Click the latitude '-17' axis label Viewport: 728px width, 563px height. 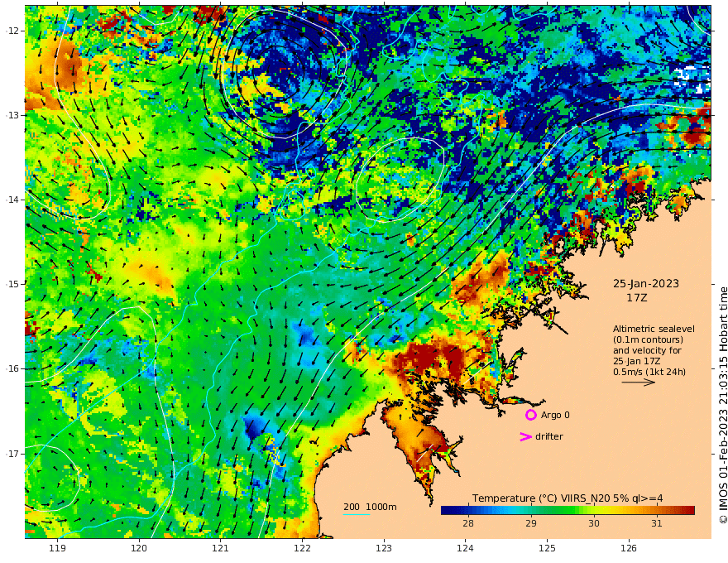click(12, 453)
